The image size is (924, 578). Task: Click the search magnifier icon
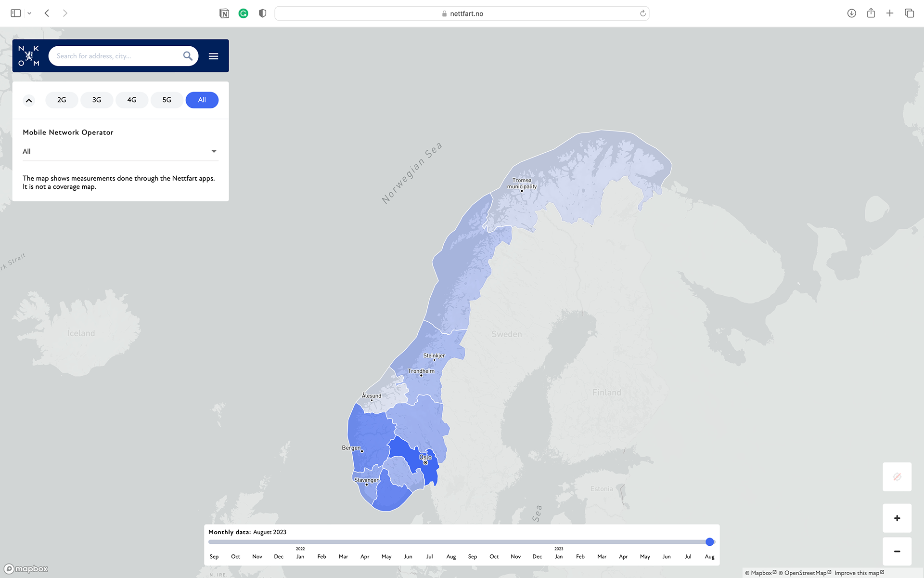(x=188, y=56)
